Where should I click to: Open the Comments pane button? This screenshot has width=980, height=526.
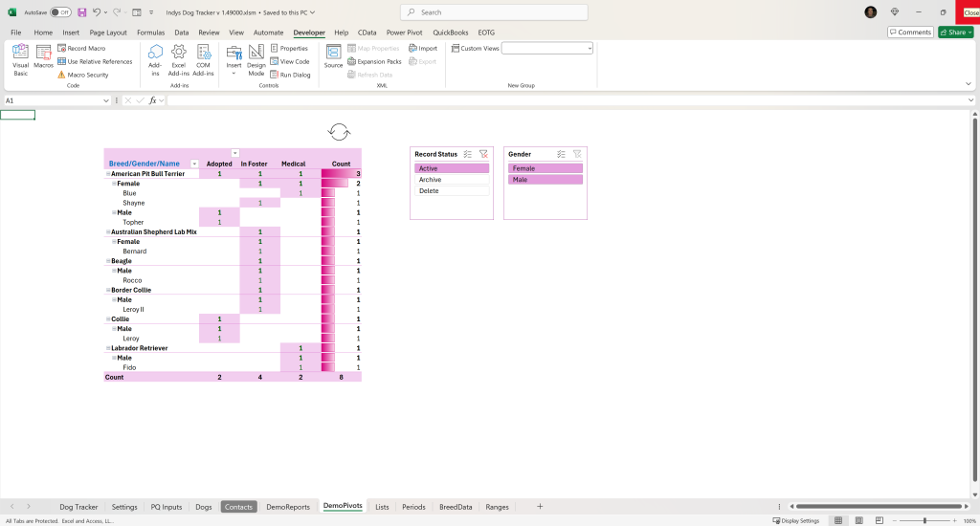click(x=911, y=32)
